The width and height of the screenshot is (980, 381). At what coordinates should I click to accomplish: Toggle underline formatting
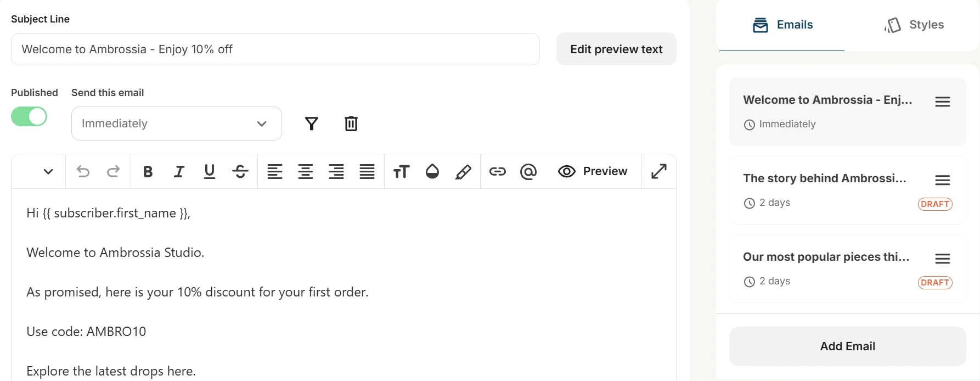coord(210,172)
